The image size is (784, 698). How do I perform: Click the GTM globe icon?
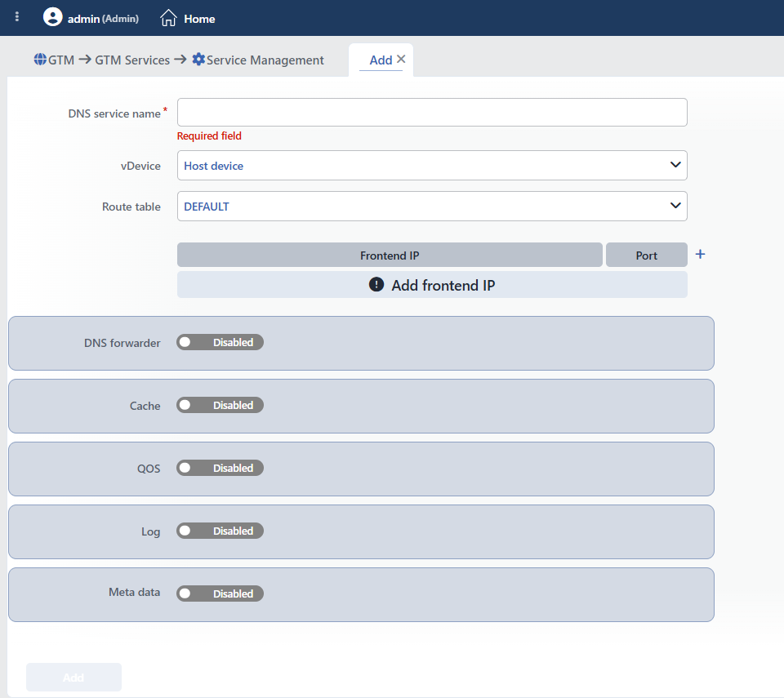pyautogui.click(x=40, y=60)
